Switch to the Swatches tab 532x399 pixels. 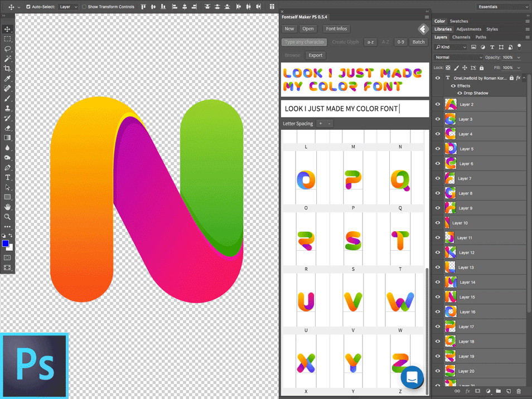[459, 21]
